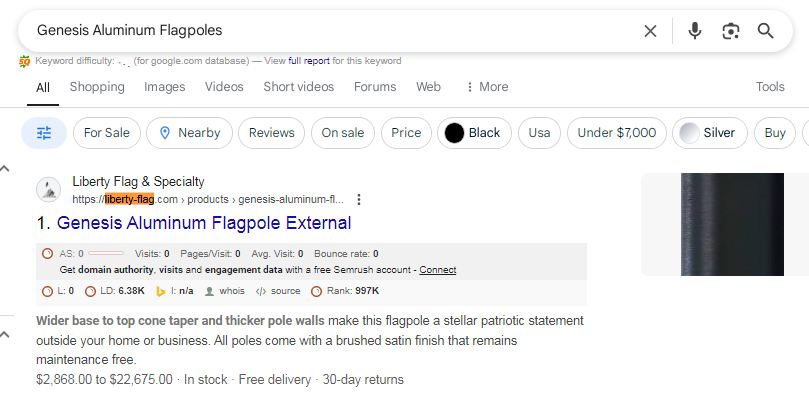Clear the search box text
This screenshot has height=402, width=809.
coord(650,31)
